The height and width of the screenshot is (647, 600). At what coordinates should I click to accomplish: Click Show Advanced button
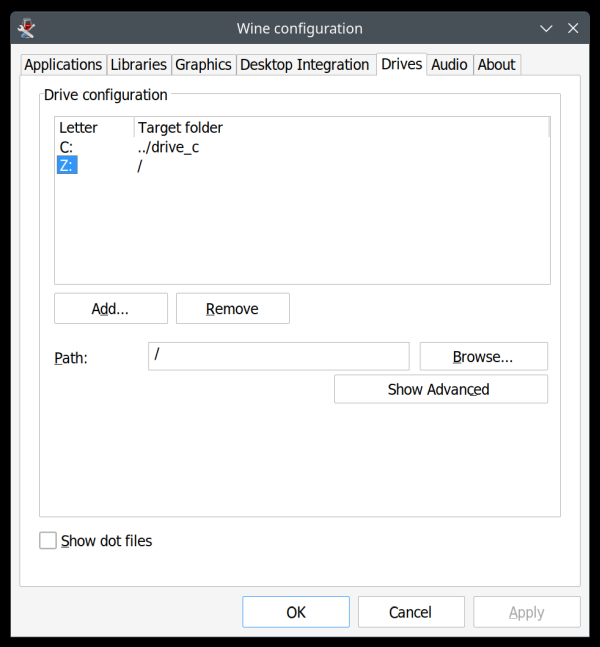[x=441, y=389]
